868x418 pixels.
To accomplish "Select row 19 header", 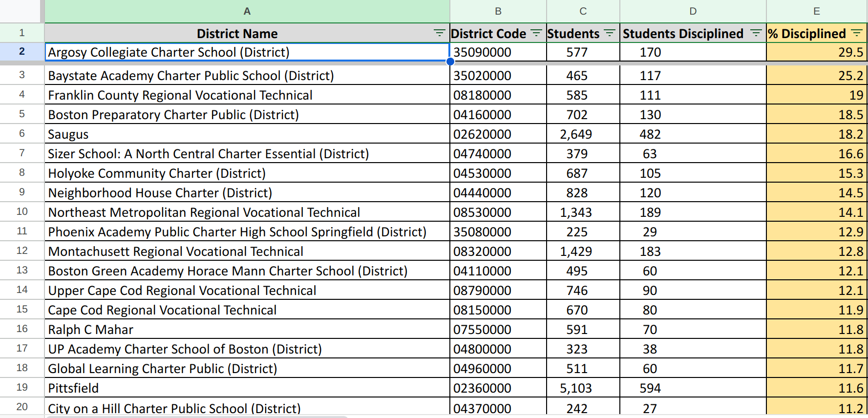I will [22, 387].
